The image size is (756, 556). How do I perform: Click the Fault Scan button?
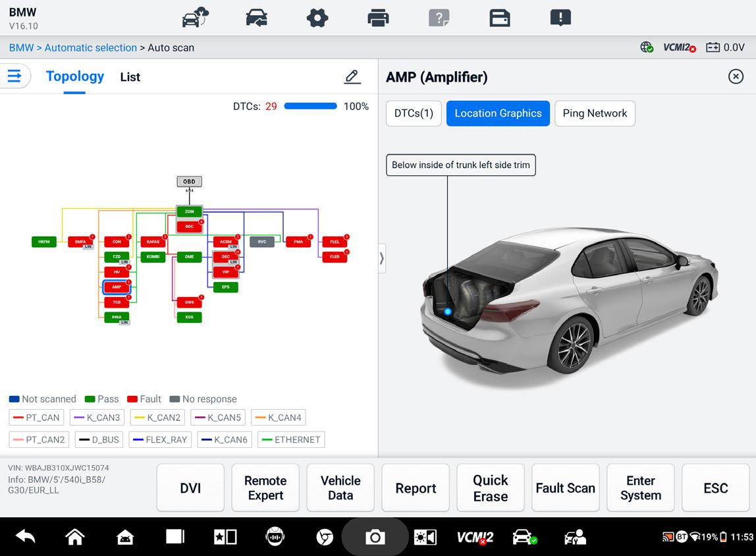(x=566, y=488)
